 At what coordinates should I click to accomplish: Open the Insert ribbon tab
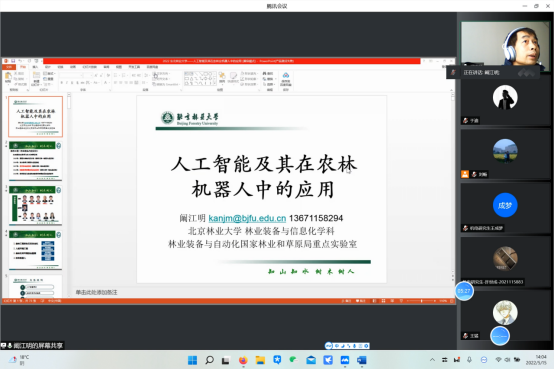(35, 67)
